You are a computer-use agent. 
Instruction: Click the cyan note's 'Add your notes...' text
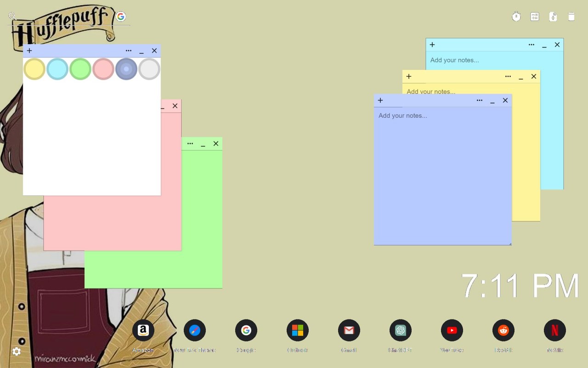coord(454,60)
